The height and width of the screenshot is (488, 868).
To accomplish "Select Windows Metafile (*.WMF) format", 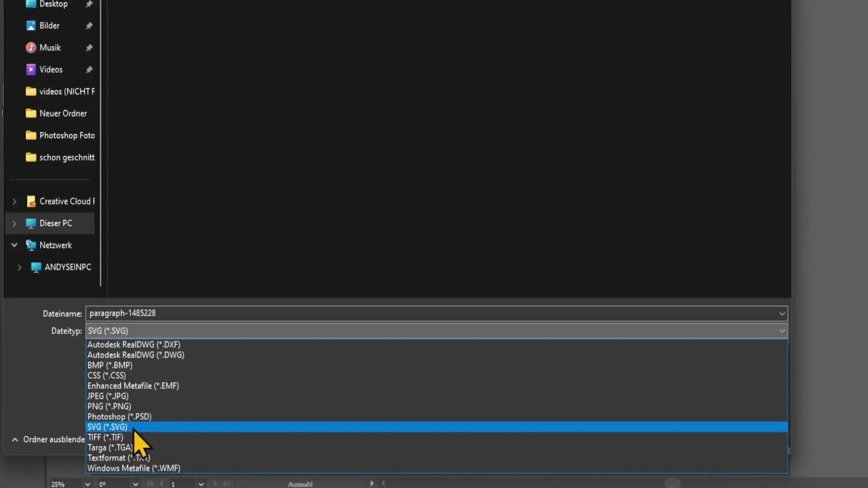I will [133, 468].
